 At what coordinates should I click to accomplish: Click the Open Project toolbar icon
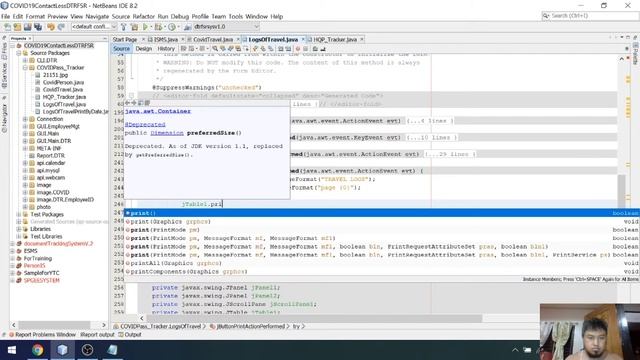(x=27, y=27)
